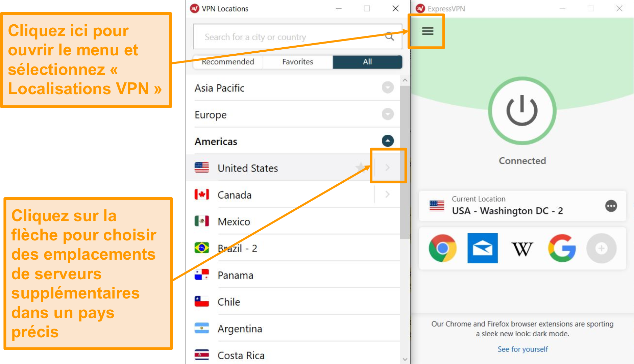Click the See for yourself link

pos(522,349)
